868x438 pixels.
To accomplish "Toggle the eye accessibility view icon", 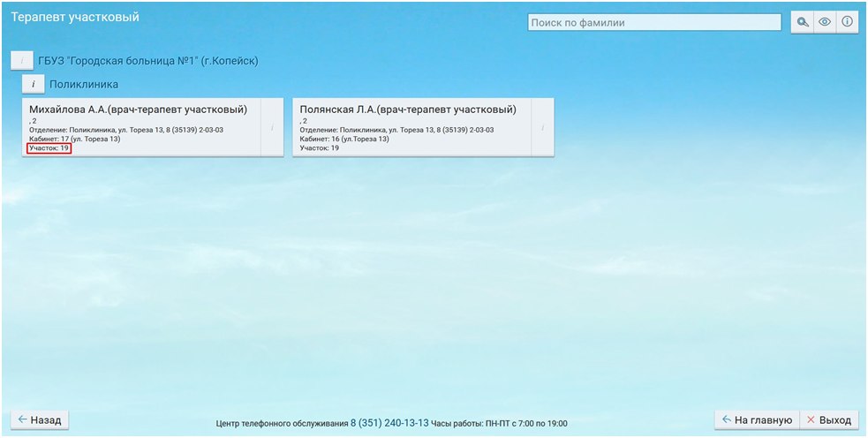I will [825, 22].
